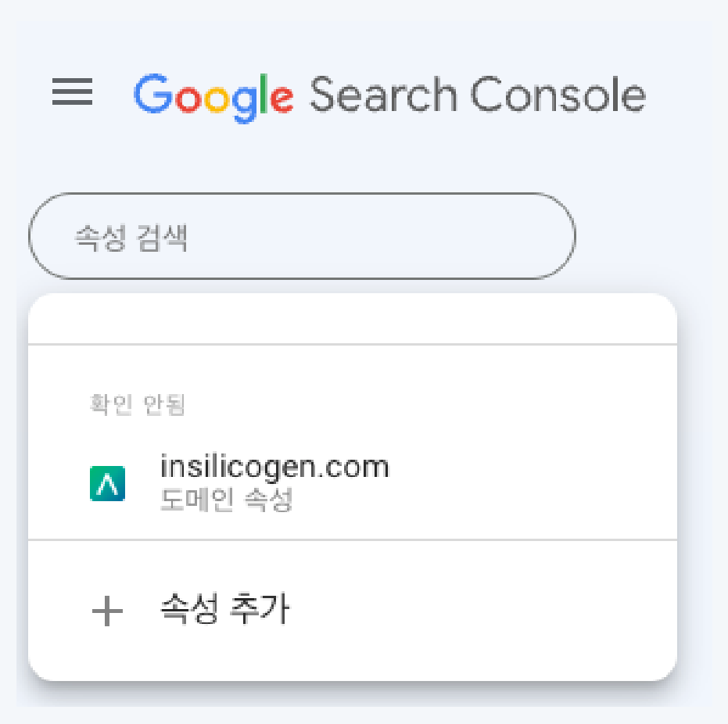This screenshot has width=728, height=724.
Task: Select the insilicogen.com property icon
Action: click(x=108, y=482)
